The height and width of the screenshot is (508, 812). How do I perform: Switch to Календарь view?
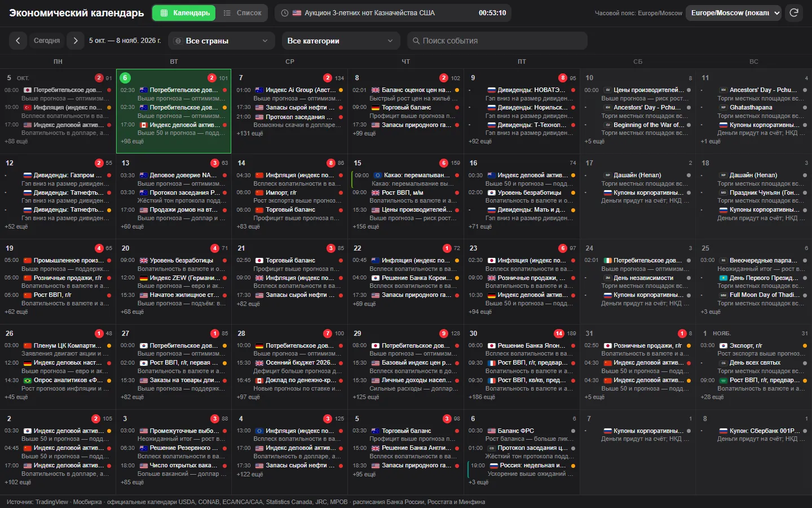click(184, 13)
